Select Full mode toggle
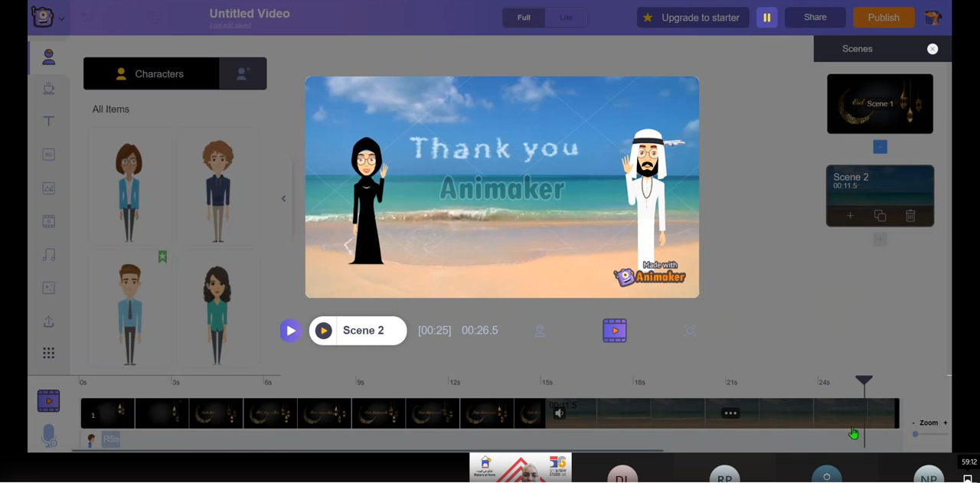This screenshot has width=980, height=483. (x=524, y=18)
